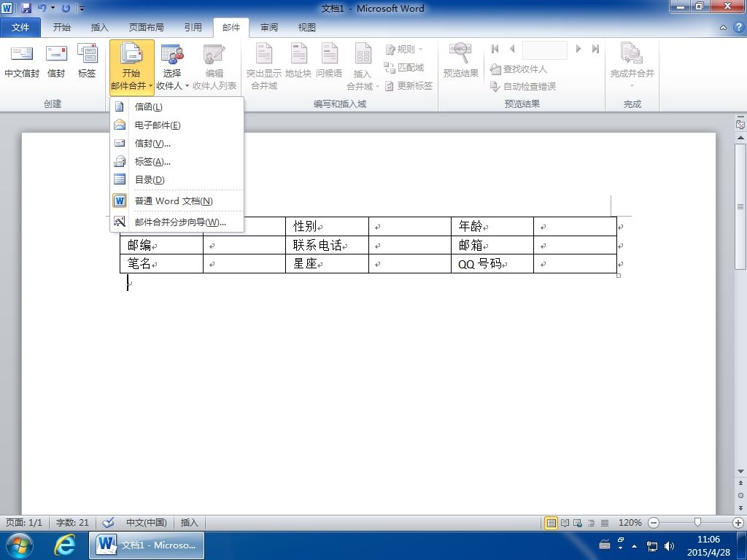Click the vertical scrollbar thumb
Image resolution: width=747 pixels, height=560 pixels.
(x=740, y=206)
